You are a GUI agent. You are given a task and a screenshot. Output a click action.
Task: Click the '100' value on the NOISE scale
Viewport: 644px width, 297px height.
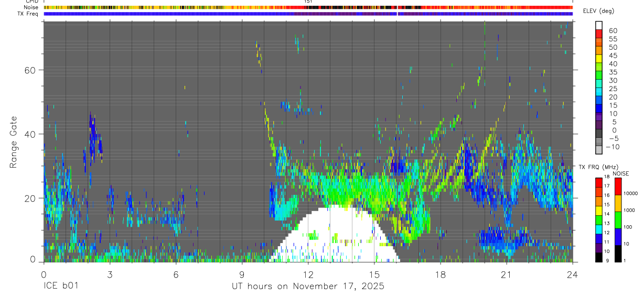tap(629, 227)
